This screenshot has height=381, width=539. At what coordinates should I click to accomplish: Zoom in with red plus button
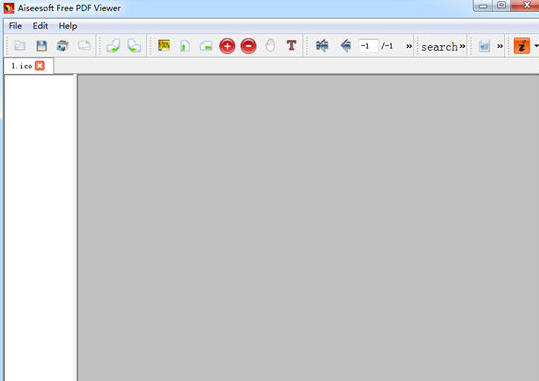227,46
